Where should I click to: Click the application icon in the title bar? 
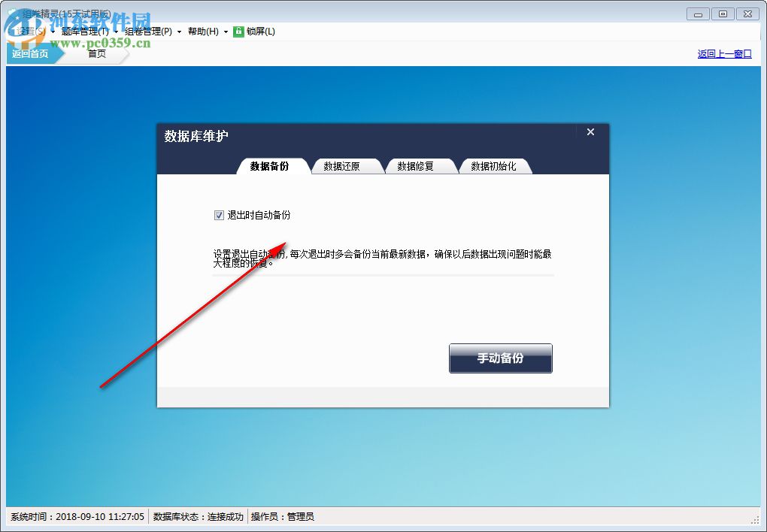[9, 13]
